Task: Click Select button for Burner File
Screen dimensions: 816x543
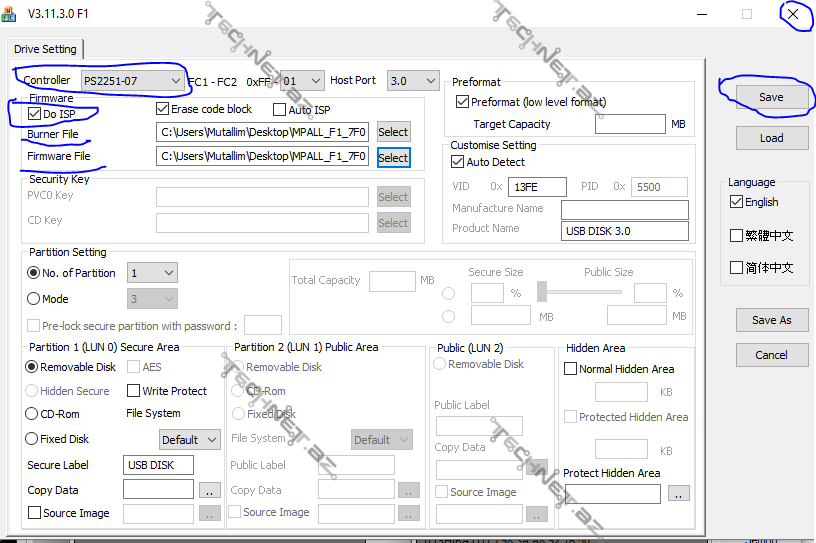Action: click(393, 132)
